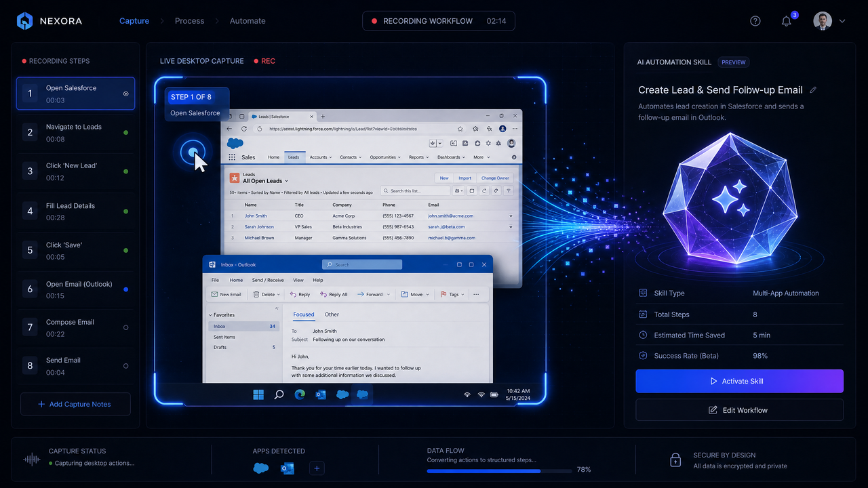Expand the Opportunities menu in Salesforce

[x=385, y=157]
